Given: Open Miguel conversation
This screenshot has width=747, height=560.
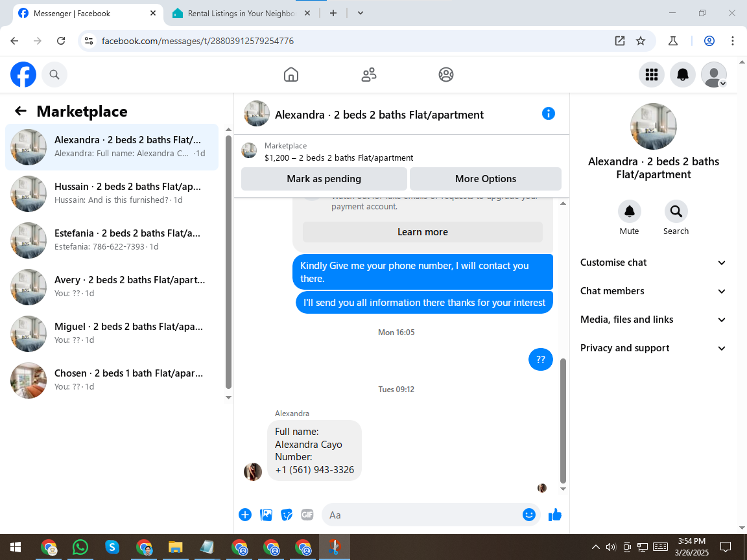Looking at the screenshot, I should pyautogui.click(x=112, y=334).
